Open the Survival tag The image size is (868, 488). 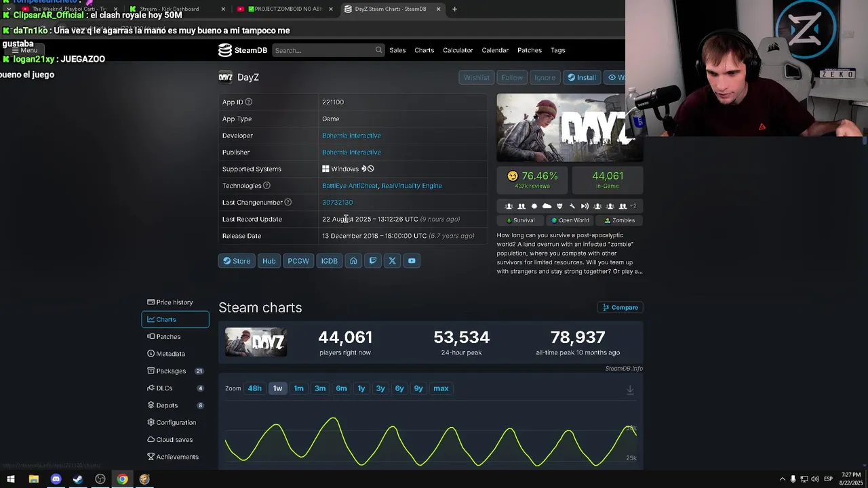[520, 220]
